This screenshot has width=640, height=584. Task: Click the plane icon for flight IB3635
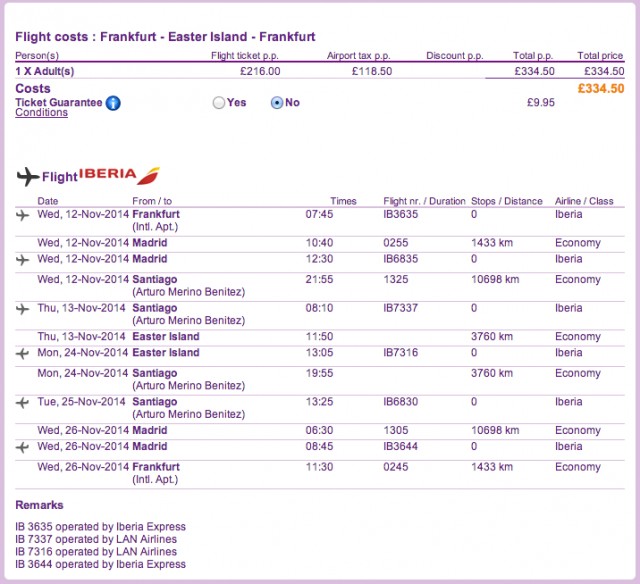(x=22, y=215)
